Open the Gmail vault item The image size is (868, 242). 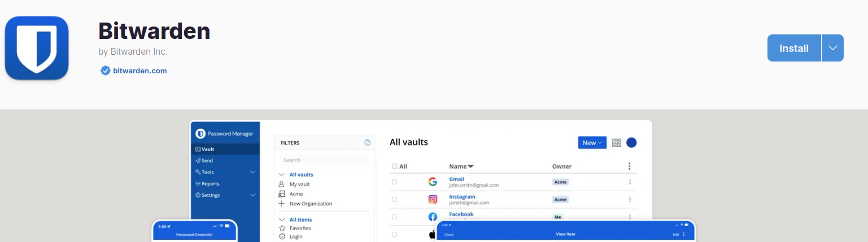pos(456,179)
